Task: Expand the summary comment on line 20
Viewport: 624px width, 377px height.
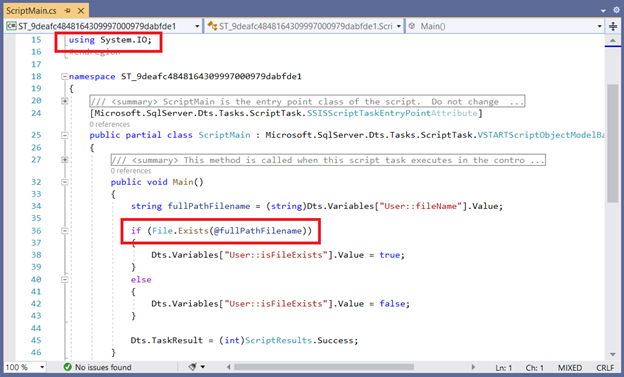Action: click(x=64, y=101)
